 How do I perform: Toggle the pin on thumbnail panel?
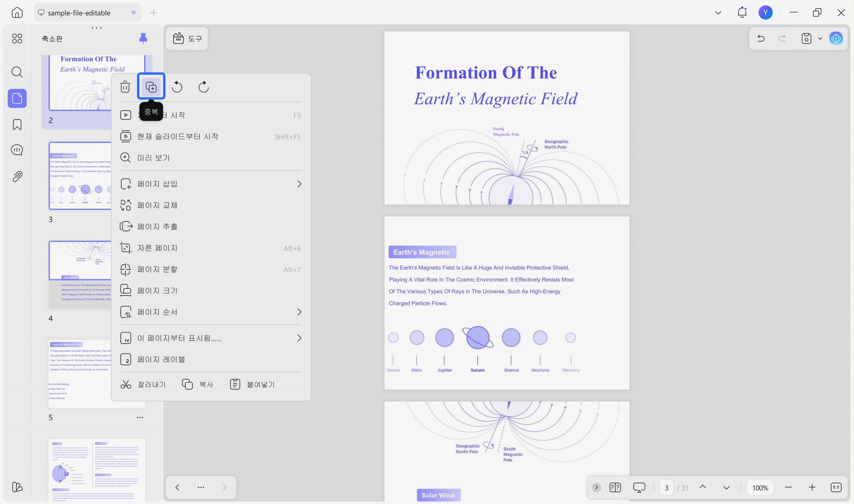143,38
